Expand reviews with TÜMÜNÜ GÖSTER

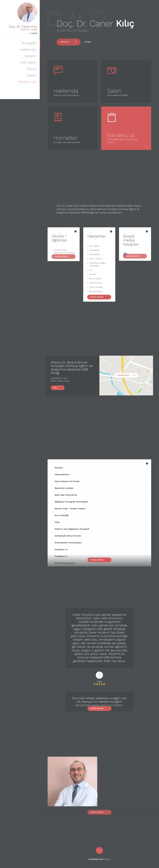tap(99, 708)
